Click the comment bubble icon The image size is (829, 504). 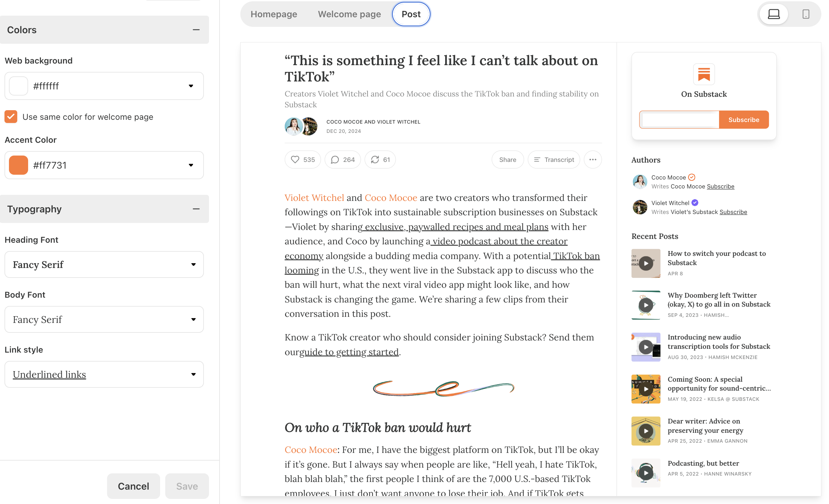coord(334,159)
